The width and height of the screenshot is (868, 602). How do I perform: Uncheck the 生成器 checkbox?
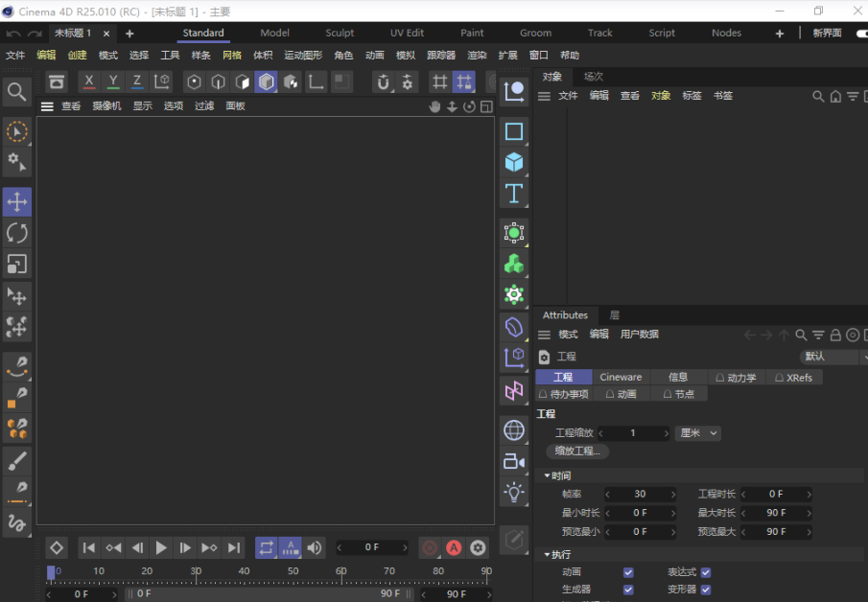tap(628, 590)
